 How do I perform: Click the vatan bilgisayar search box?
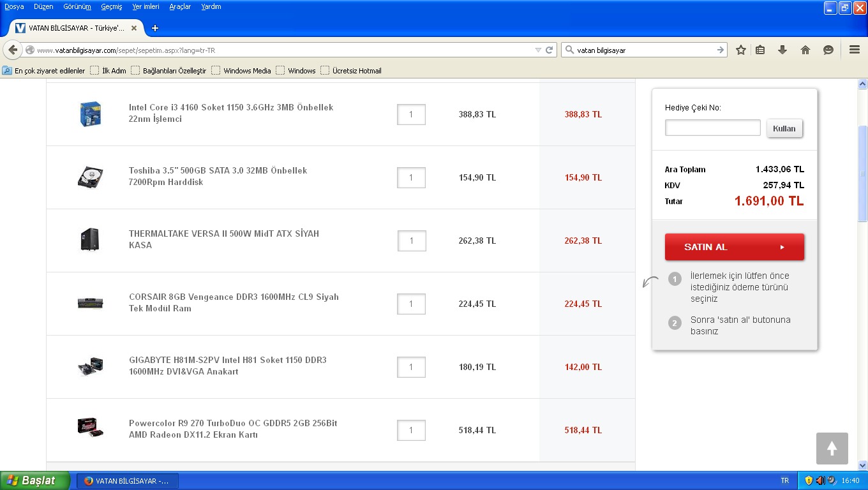click(645, 50)
